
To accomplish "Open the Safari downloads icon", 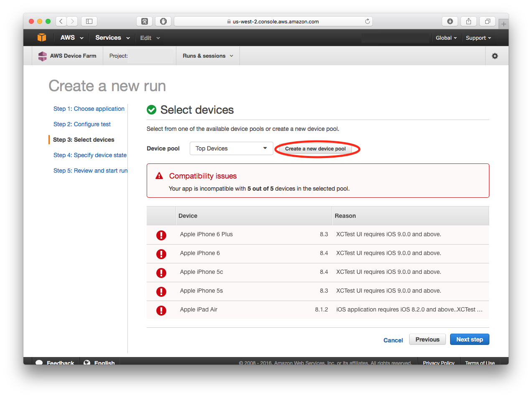I will coord(450,21).
